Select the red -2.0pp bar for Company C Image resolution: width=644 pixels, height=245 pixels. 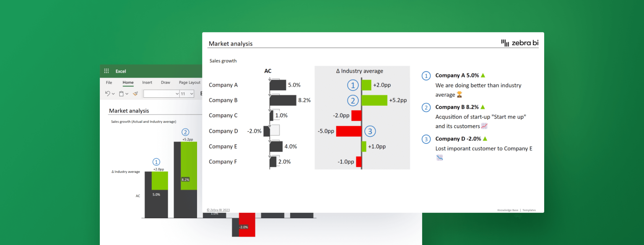[x=357, y=115]
